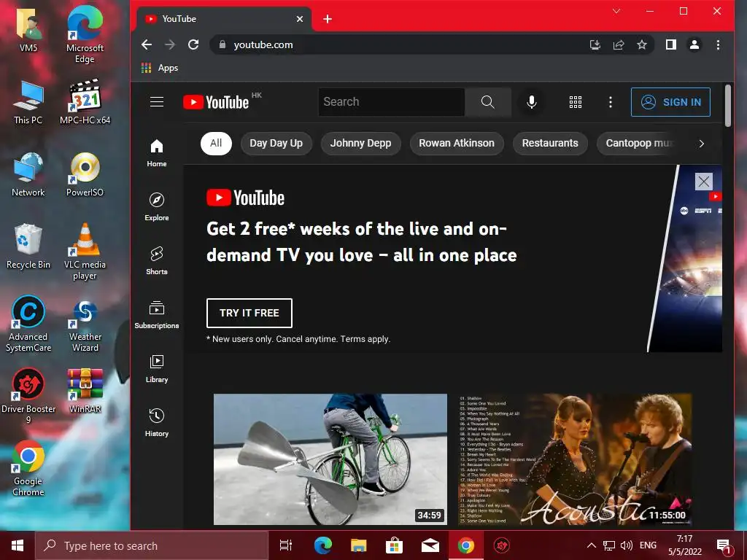Click the YouTube logo in header
This screenshot has width=747, height=560.
(217, 102)
